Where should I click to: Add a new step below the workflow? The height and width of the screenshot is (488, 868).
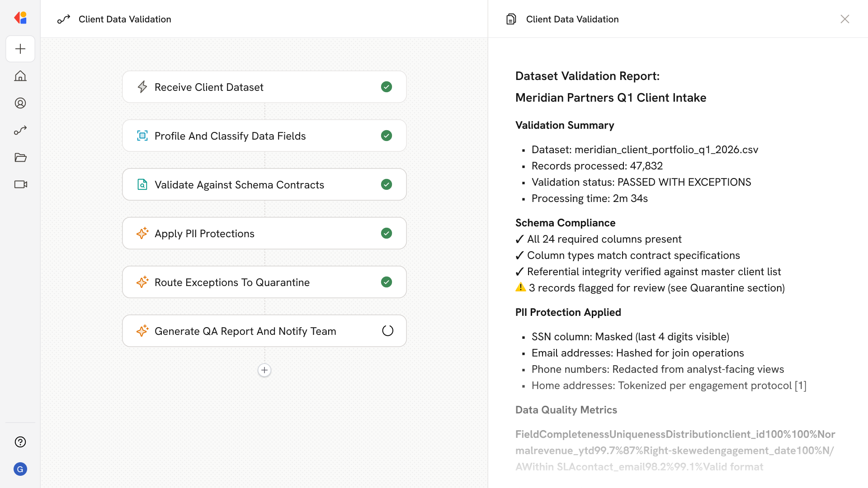pyautogui.click(x=264, y=370)
